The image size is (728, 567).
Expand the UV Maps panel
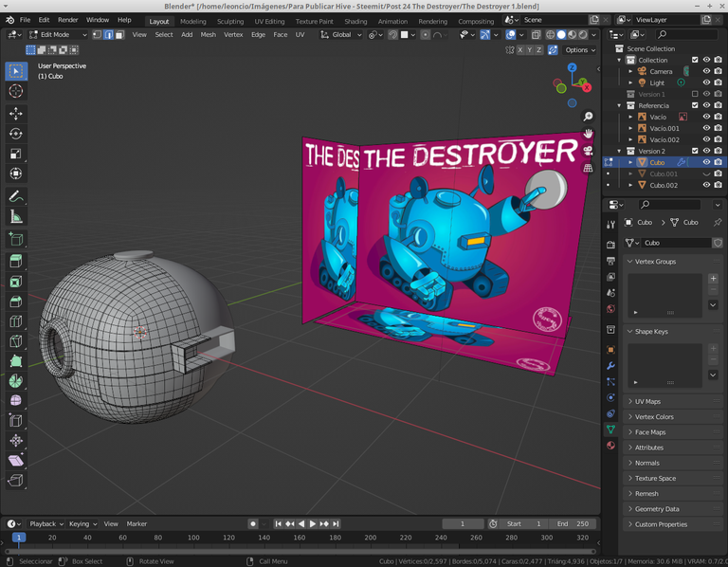pyautogui.click(x=648, y=402)
